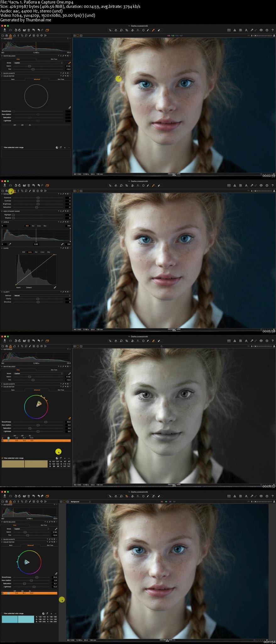276x644 pixels.
Task: Click Levels shadow eyedropper, 00:05:58 frame
Action: coord(10,244)
